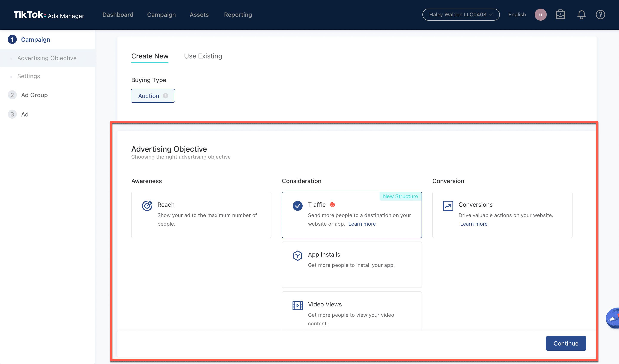Select the Reach objective card
The width and height of the screenshot is (619, 364).
click(201, 214)
